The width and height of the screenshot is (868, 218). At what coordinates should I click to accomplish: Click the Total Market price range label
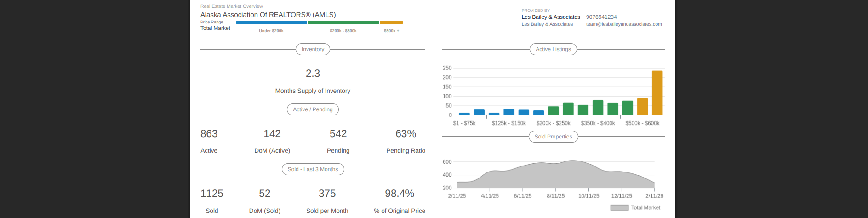tap(215, 29)
